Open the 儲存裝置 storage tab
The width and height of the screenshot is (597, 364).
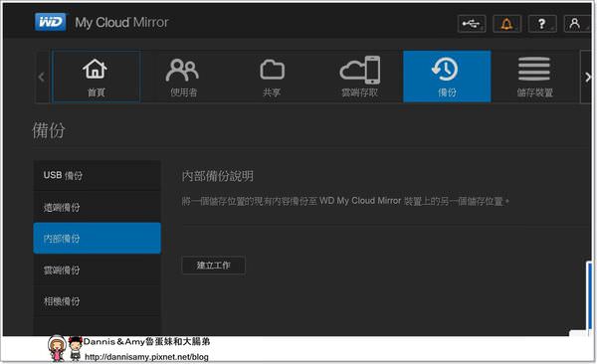[x=534, y=77]
